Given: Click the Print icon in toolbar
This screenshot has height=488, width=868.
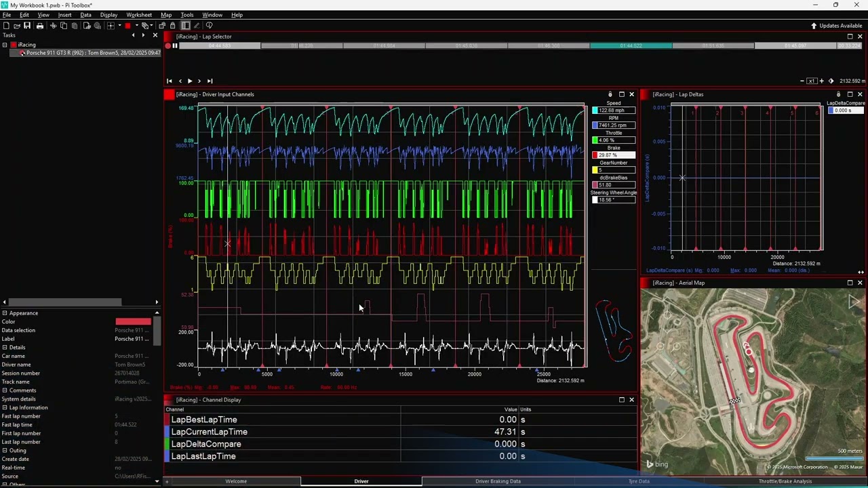Looking at the screenshot, I should [x=40, y=26].
